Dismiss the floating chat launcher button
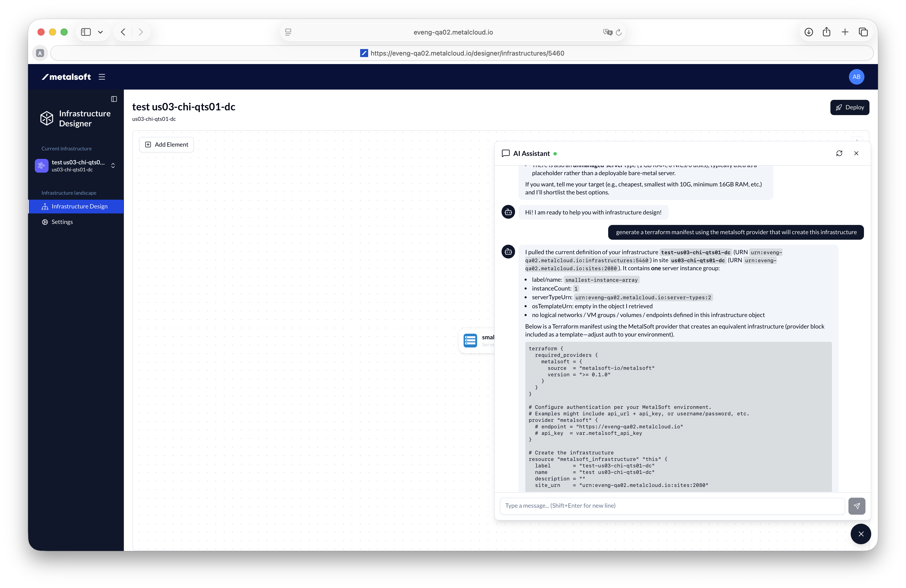 point(861,533)
